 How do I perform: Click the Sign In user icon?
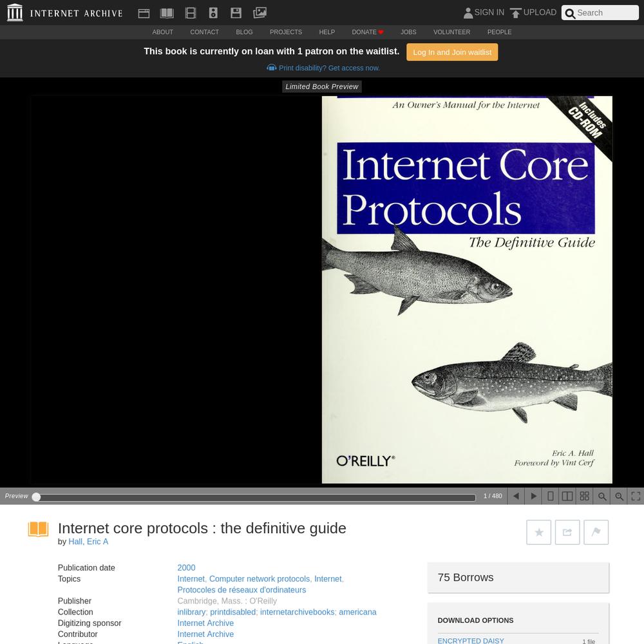468,13
